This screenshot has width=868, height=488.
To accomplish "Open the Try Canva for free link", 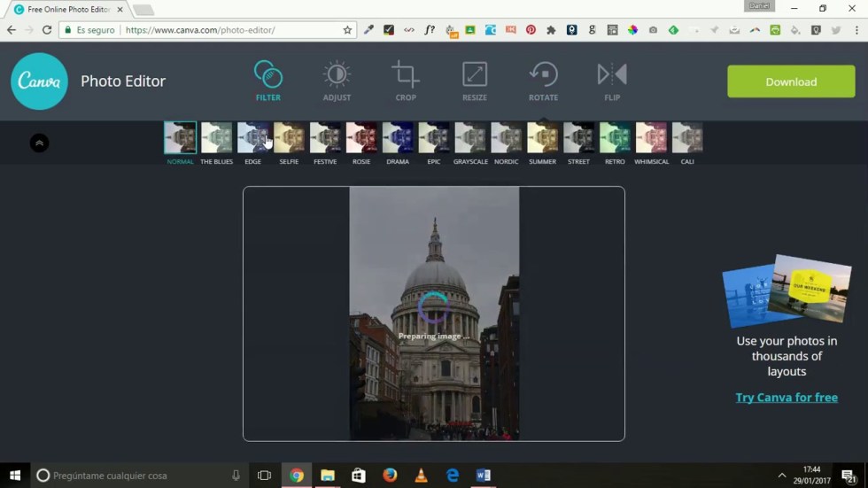I will 787,398.
